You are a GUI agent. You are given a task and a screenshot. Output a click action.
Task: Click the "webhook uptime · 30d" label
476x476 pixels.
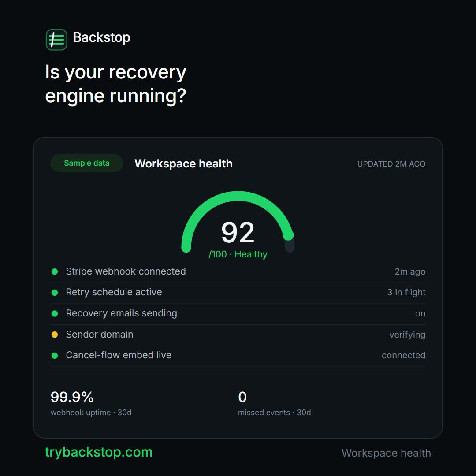click(91, 413)
